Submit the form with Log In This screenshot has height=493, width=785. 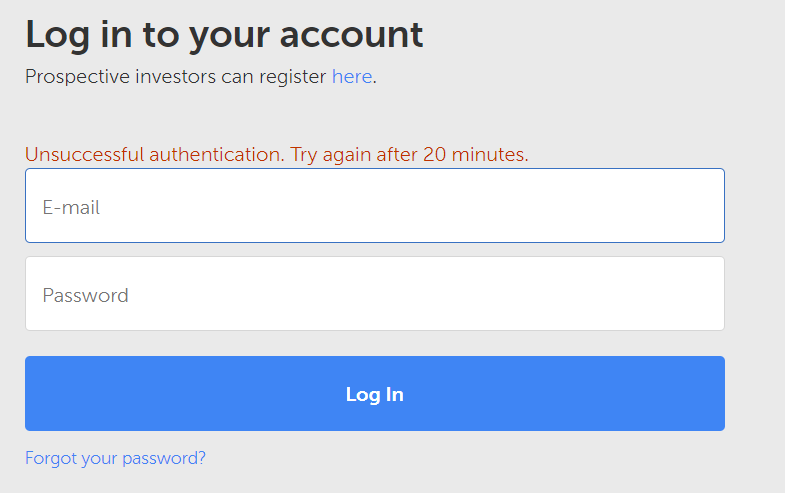374,394
